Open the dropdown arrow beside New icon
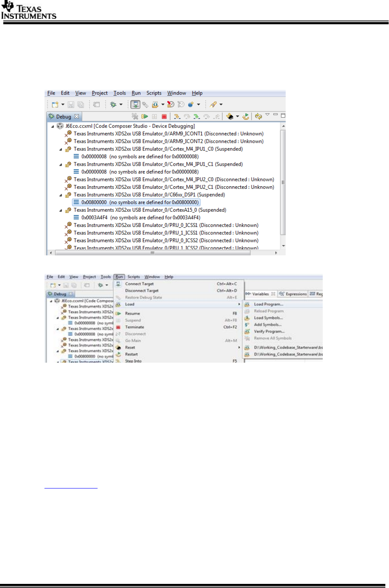Image resolution: width=389 pixels, height=588 pixels. (x=63, y=105)
